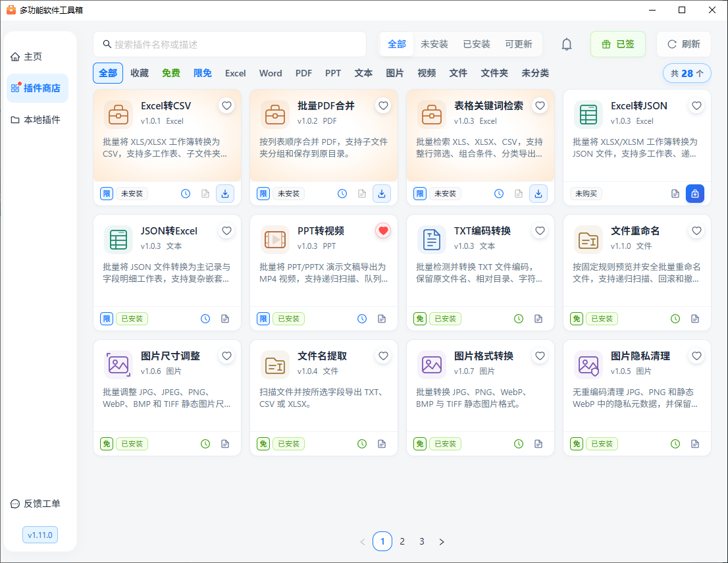Open version history clock on 图片格式转换 card
The image size is (728, 563).
click(519, 444)
